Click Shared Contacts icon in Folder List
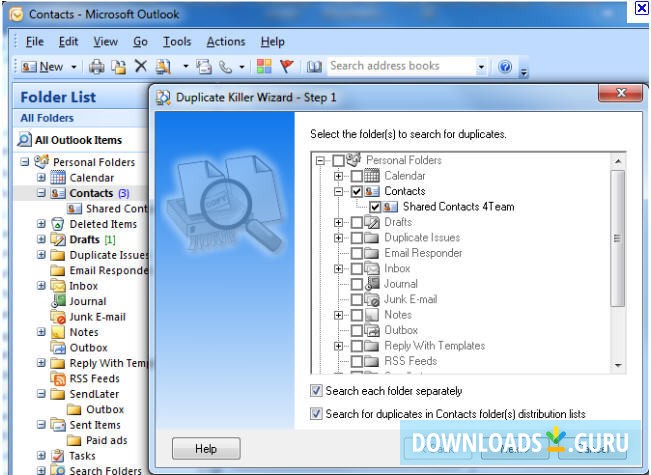651x475 pixels. click(x=74, y=208)
